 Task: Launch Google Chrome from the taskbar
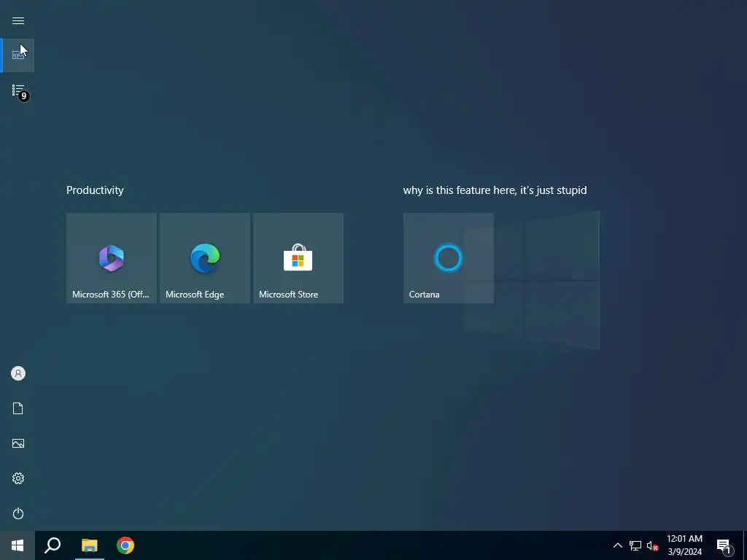pyautogui.click(x=125, y=545)
